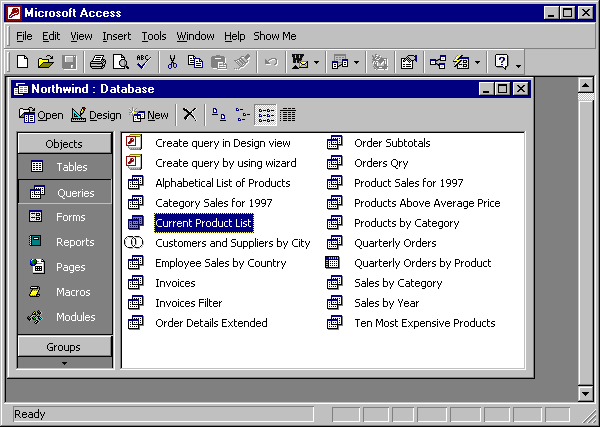Expand the OfficeLinks dropdown arrow
600x427 pixels.
(x=316, y=62)
